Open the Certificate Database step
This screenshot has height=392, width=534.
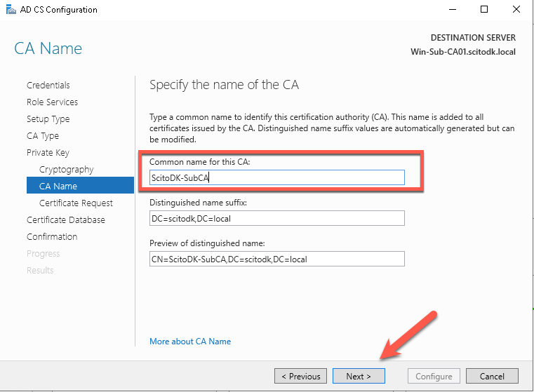pos(66,219)
